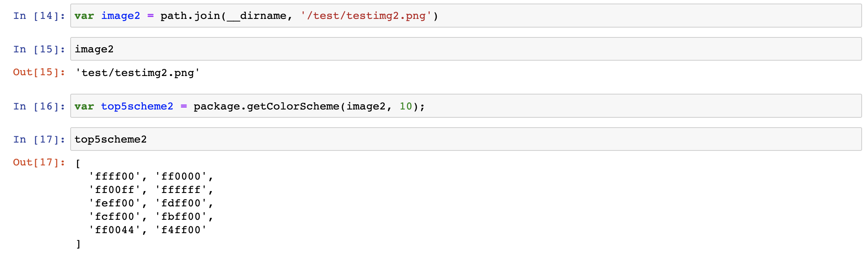This screenshot has height=256, width=868.
Task: Click the Out[17] output prompt
Action: coord(39,162)
